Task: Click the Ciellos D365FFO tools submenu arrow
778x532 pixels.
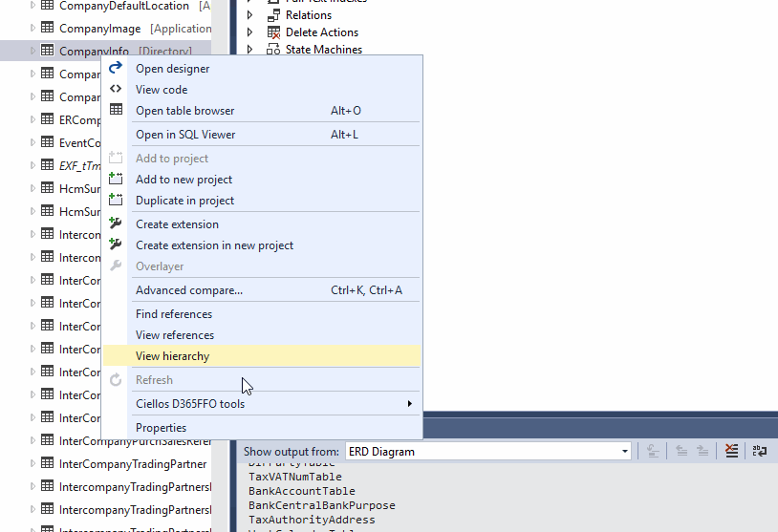Action: coord(409,404)
